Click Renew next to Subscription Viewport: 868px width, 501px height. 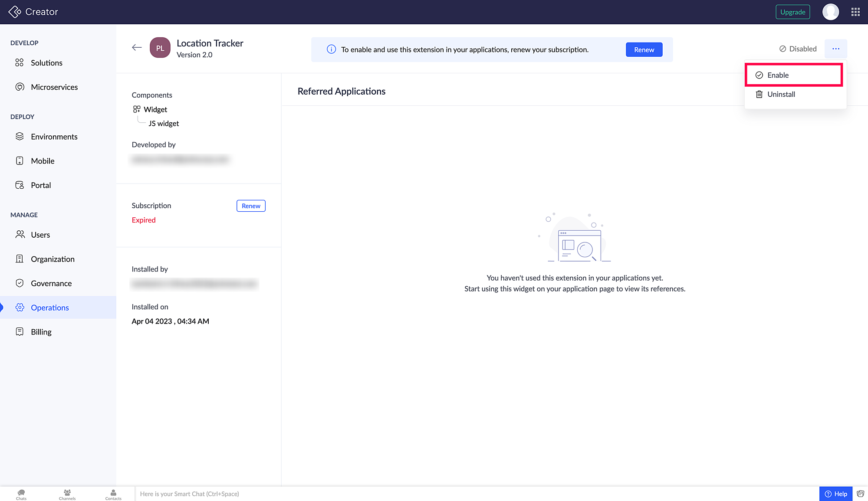(x=251, y=206)
